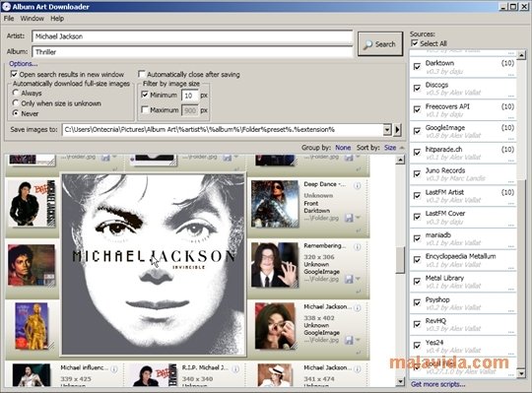The image size is (532, 393).
Task: Enable Automatically close after saving
Action: [x=142, y=74]
